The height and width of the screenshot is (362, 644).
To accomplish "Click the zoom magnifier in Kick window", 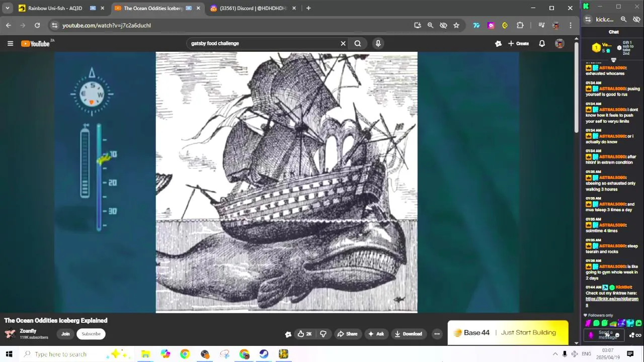I will (623, 19).
